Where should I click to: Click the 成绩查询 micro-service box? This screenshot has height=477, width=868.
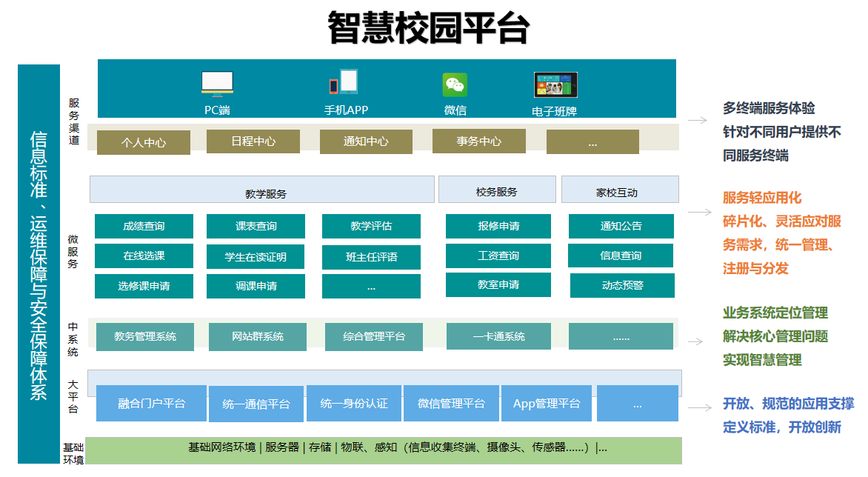[144, 227]
